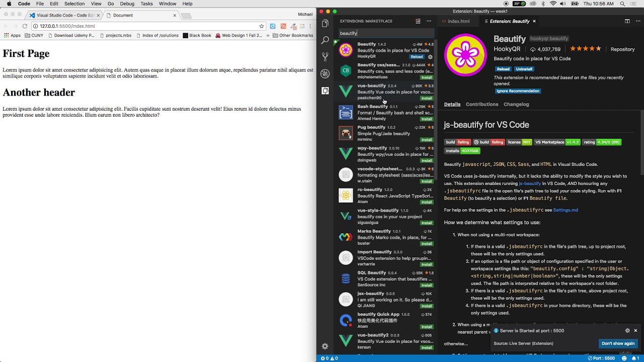Select the Details tab
644x362 pixels.
(x=452, y=104)
